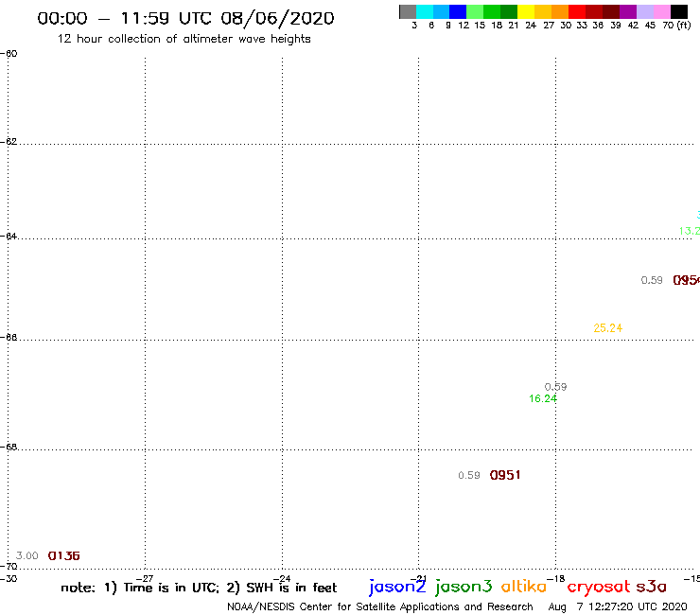Click the -62 latitude axis label
Viewport: 700px width, 615px height.
[9, 142]
